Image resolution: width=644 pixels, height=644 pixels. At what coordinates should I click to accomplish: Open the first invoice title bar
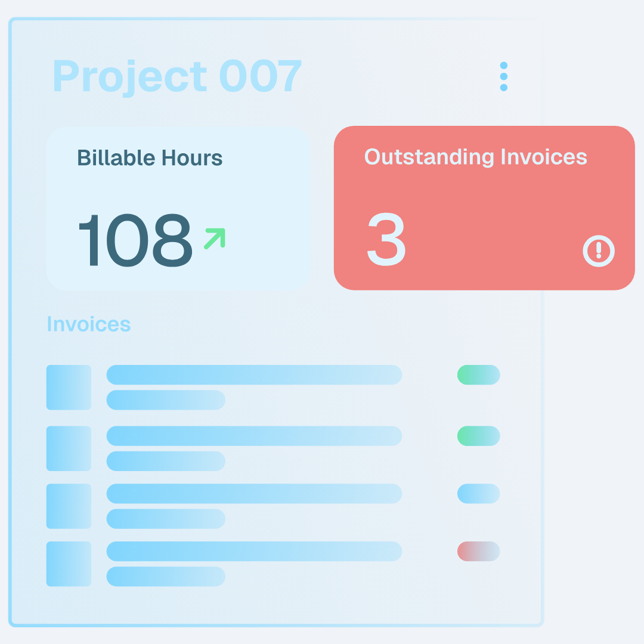(254, 375)
